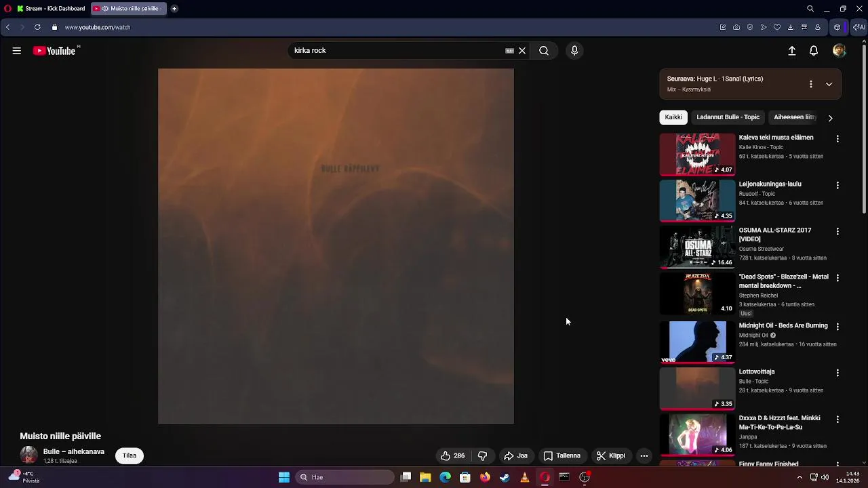
Task: Open 'Bulle – aihekanava' channel name link
Action: point(74,451)
